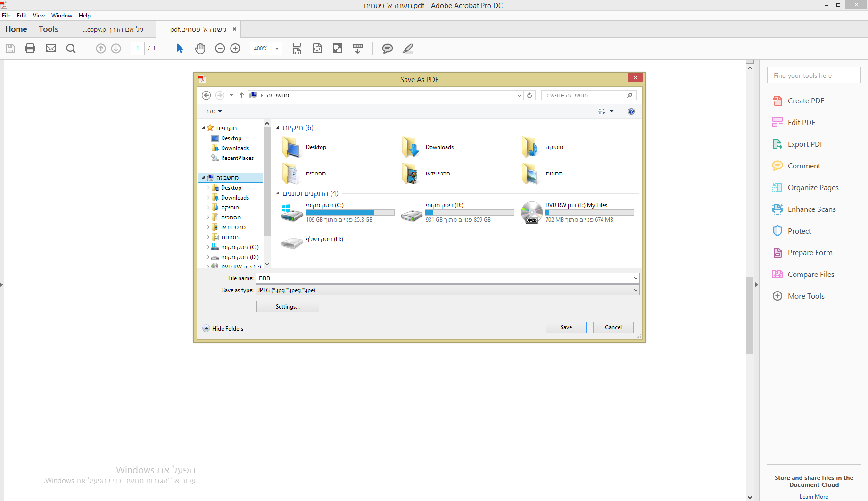Screen dimensions: 868x501
Task: Click the page number input box
Action: (x=138, y=49)
